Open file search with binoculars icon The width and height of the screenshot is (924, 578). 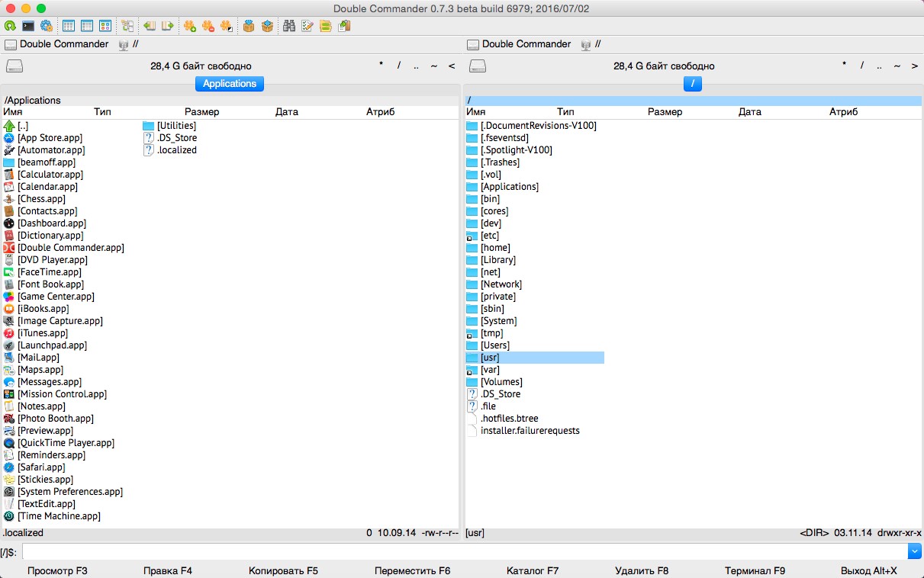289,26
